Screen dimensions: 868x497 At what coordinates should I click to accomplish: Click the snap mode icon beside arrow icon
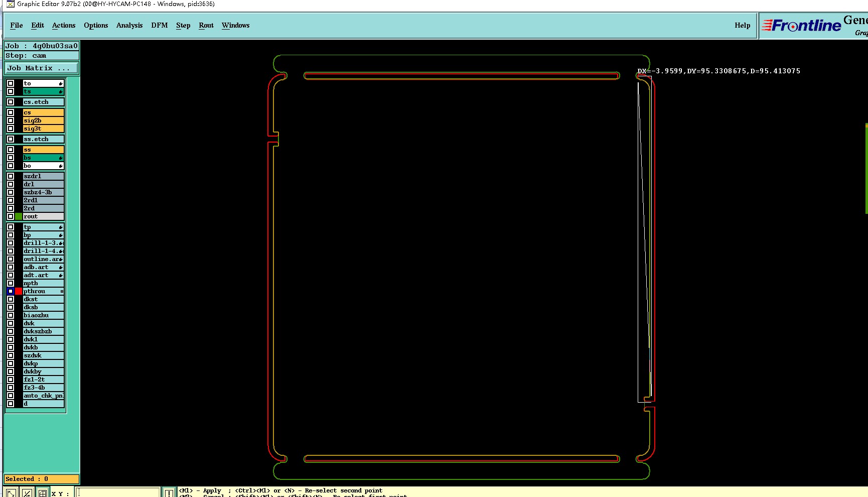click(x=27, y=492)
